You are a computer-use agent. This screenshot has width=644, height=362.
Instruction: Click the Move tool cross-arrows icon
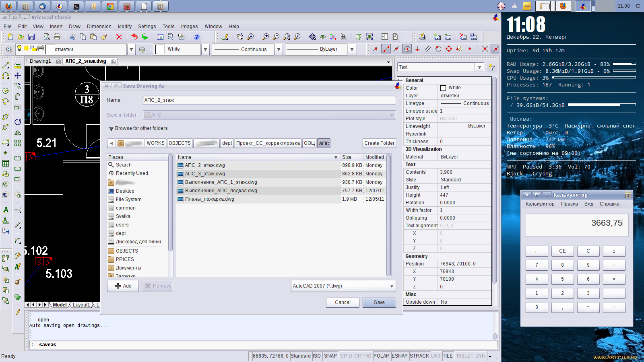pyautogui.click(x=18, y=76)
